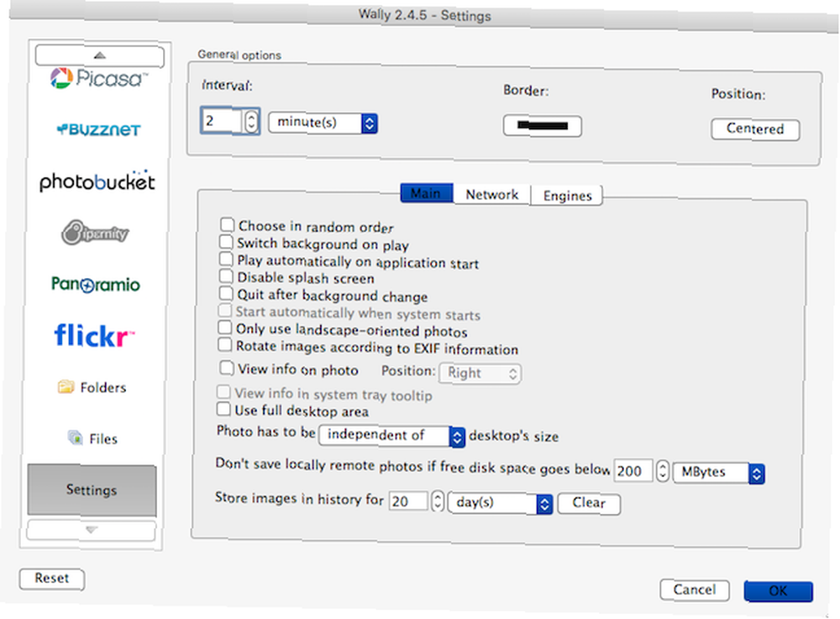Select the Flickr logo in the sidebar

tap(94, 335)
